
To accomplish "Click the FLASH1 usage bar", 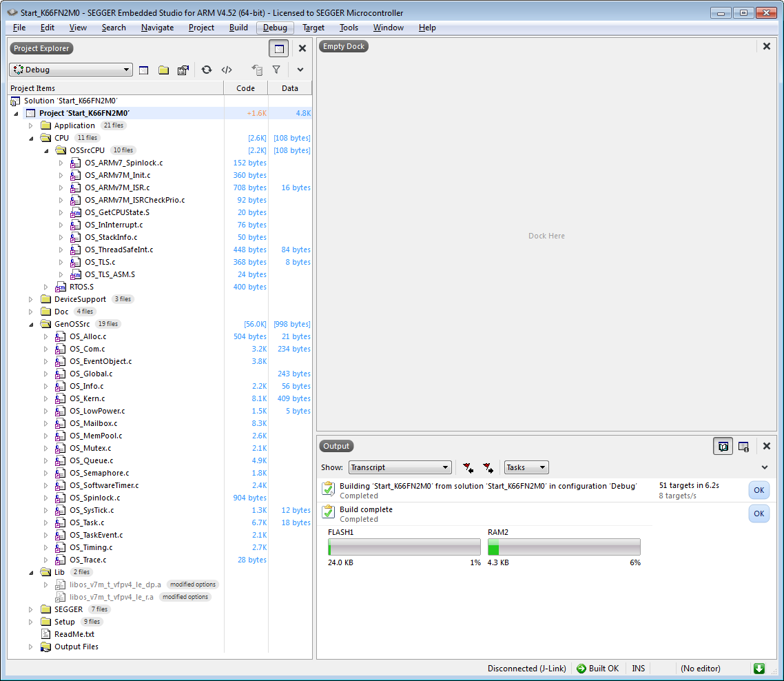I will 404,547.
